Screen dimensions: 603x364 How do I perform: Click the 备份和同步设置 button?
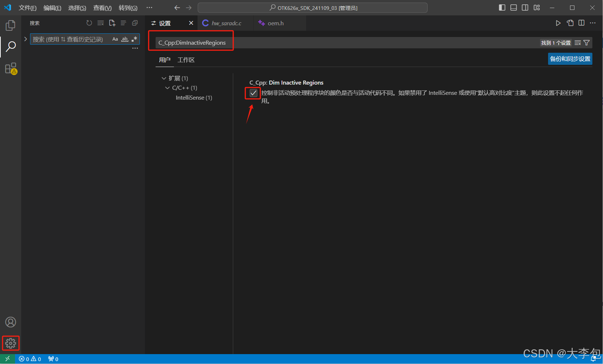pyautogui.click(x=570, y=59)
